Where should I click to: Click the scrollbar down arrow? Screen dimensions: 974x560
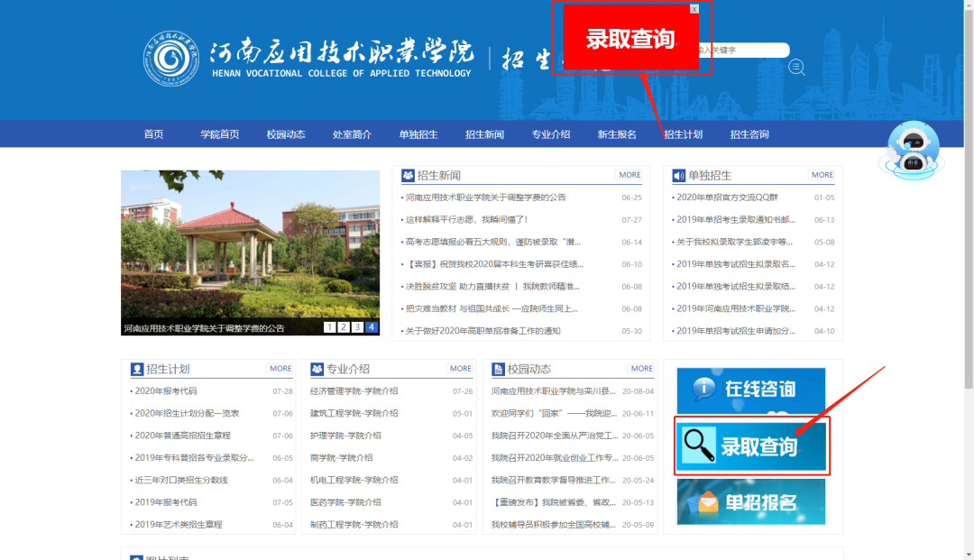point(969,555)
